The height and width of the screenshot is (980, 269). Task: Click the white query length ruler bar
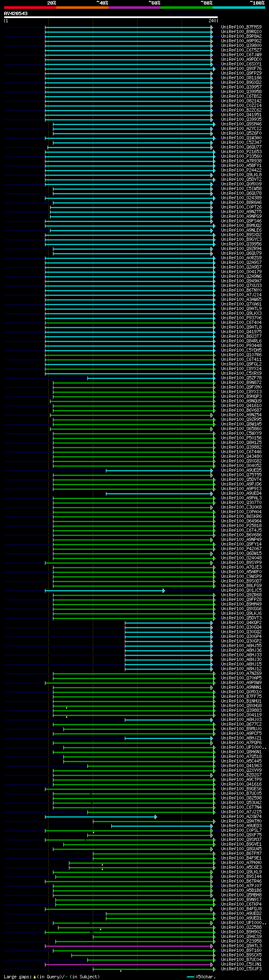111,17
